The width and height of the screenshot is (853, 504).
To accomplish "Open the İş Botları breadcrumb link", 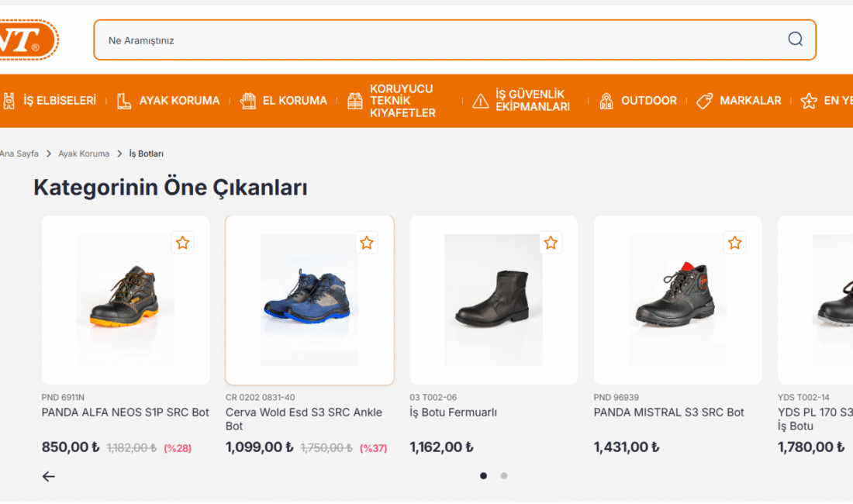I will pyautogui.click(x=146, y=154).
